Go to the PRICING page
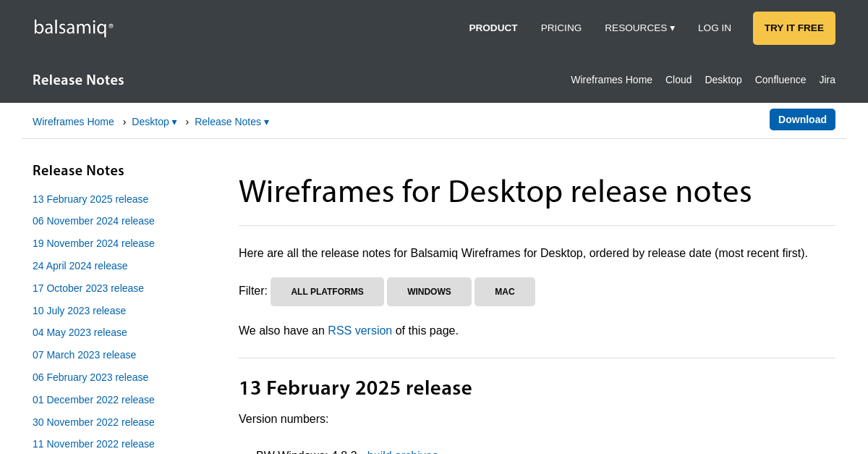The image size is (868, 454). click(561, 28)
